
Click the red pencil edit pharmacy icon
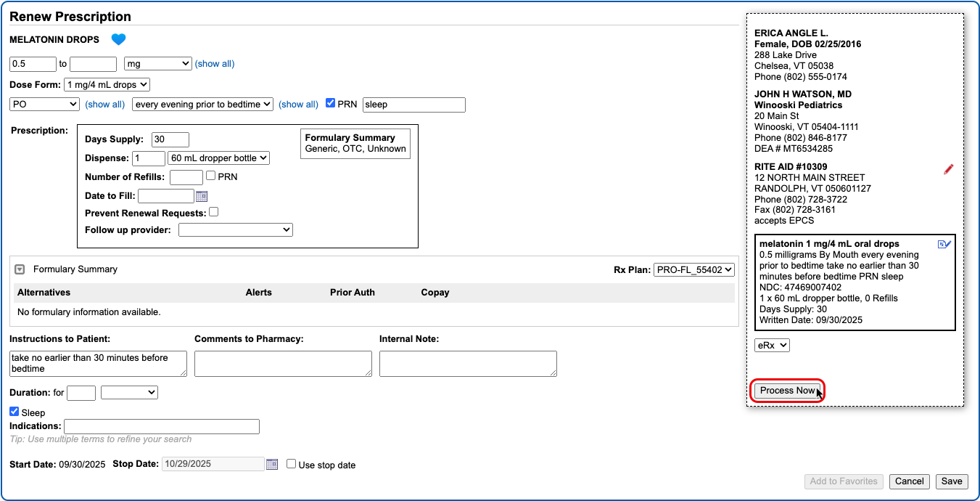click(948, 169)
